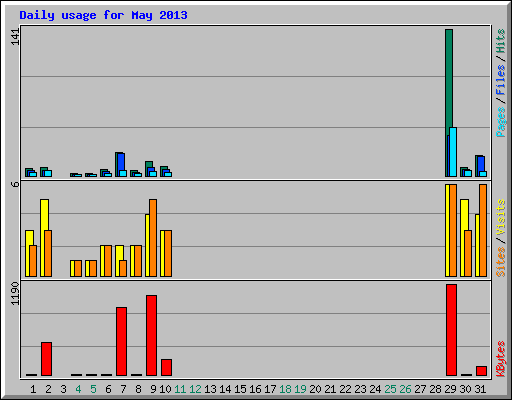512x400 pixels.
Task: Click day label "13" on the x-axis
Action: [210, 389]
